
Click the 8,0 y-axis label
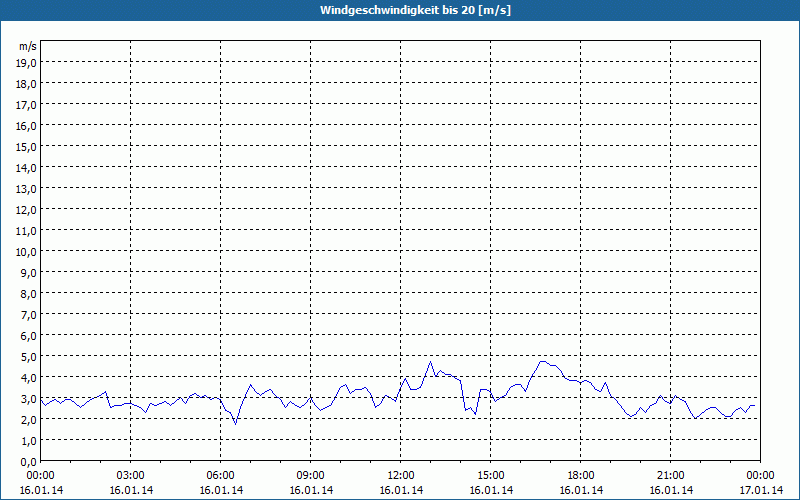point(30,293)
